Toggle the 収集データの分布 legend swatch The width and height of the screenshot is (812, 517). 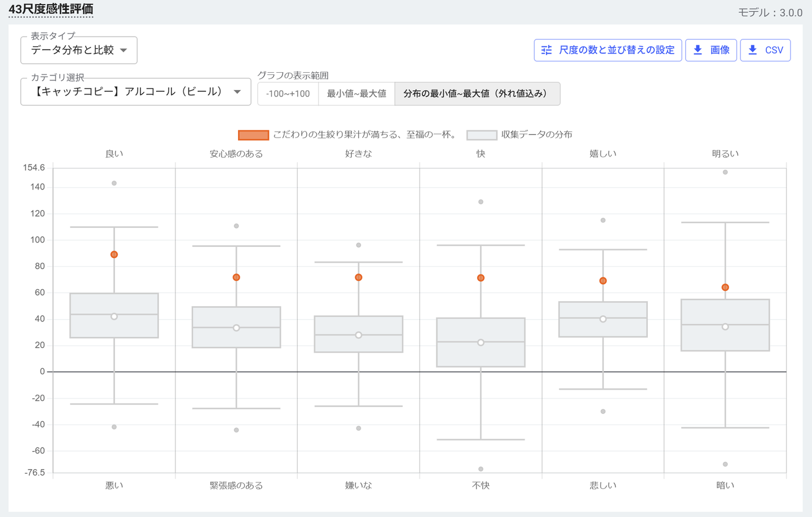pyautogui.click(x=482, y=135)
